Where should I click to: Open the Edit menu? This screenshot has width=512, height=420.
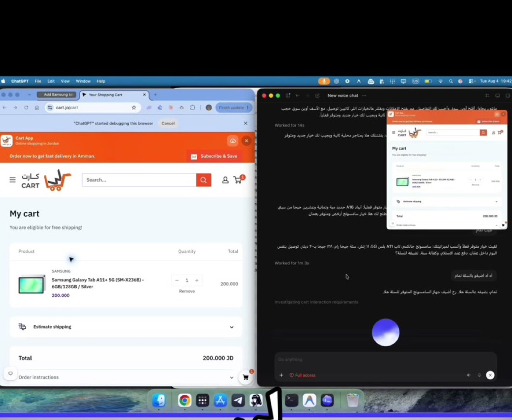51,81
